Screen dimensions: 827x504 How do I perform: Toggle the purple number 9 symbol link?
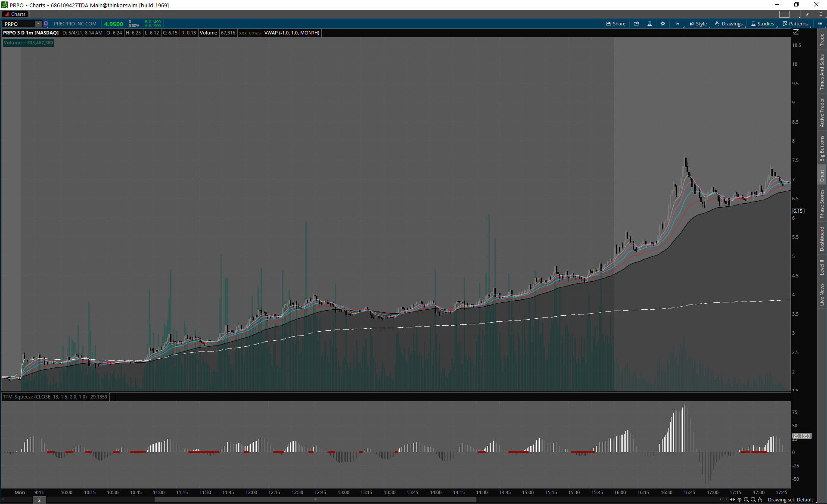point(46,24)
